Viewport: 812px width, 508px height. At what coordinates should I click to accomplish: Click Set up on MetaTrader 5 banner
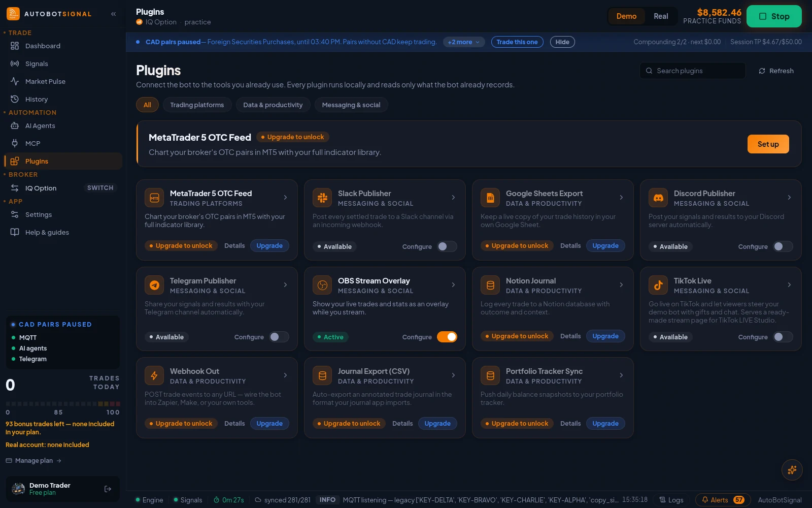768,144
